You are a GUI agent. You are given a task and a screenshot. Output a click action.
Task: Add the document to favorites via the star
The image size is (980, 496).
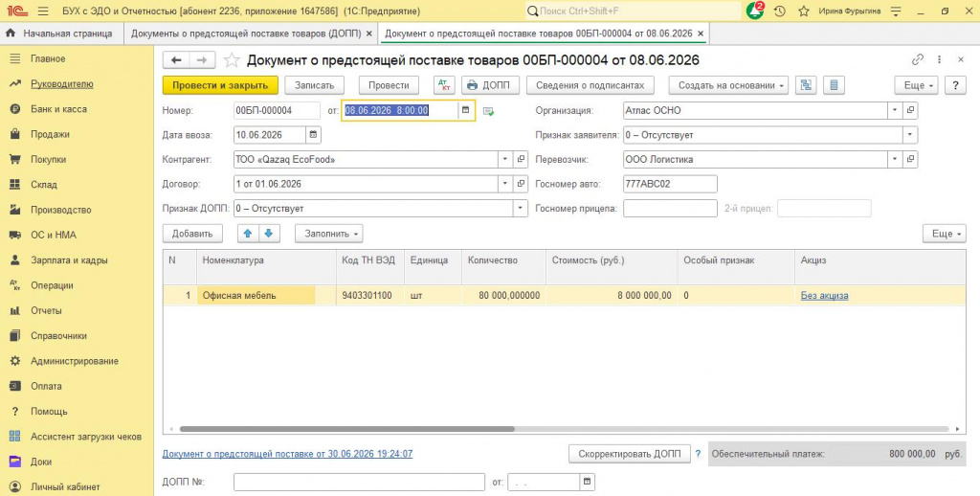(232, 60)
